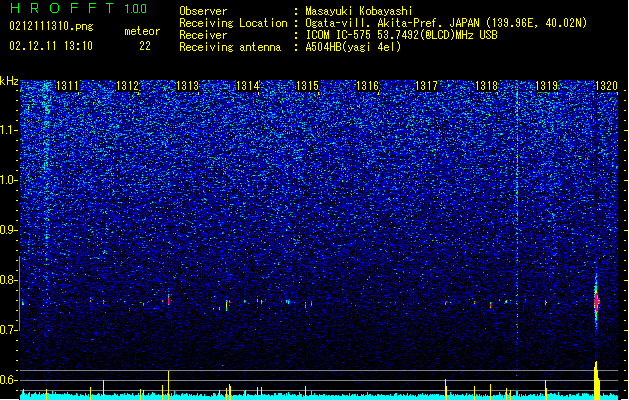Click the tallest yellow intensity spike in bottom graph
The height and width of the screenshot is (400, 629).
click(596, 380)
